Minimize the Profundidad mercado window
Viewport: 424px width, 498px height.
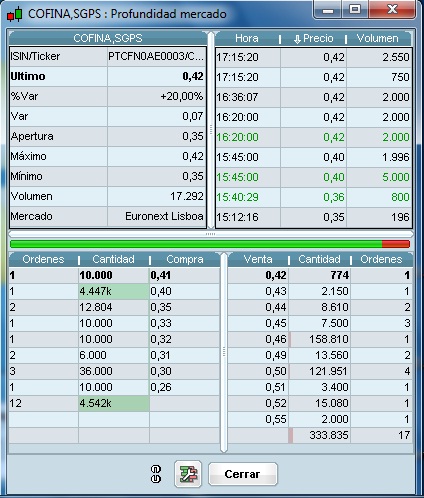coord(328,10)
